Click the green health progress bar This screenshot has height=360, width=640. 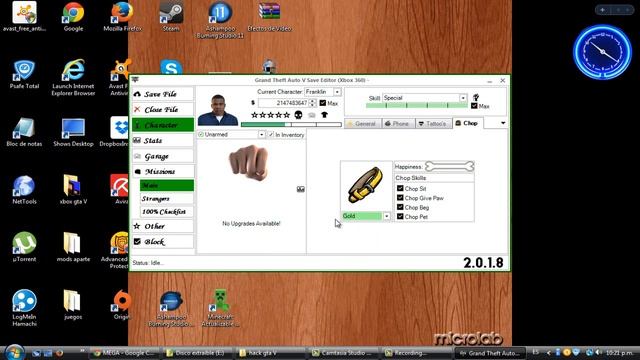pos(291,124)
